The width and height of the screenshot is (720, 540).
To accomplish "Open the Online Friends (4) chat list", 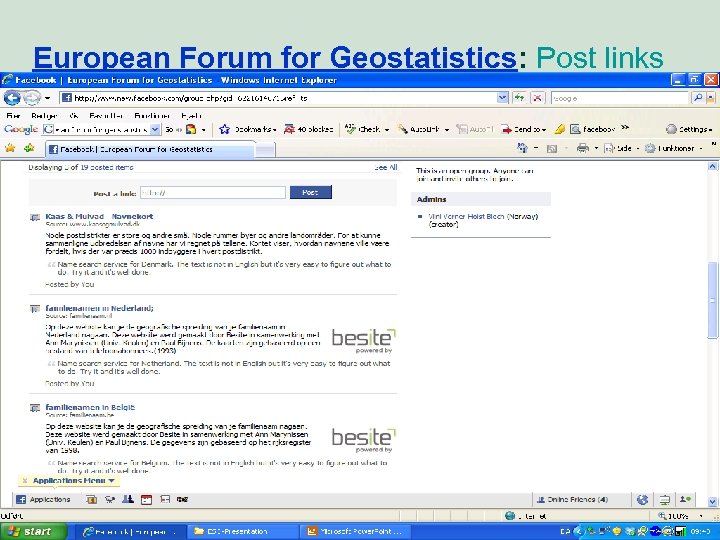I will point(572,499).
